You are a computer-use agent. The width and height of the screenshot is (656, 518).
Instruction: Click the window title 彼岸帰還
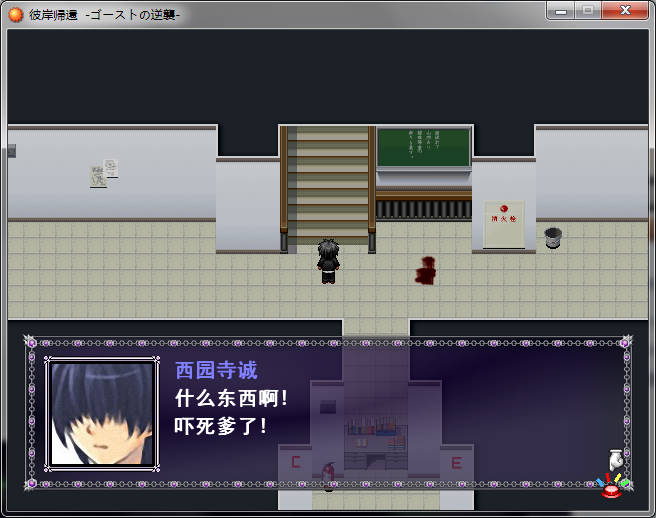tap(53, 15)
